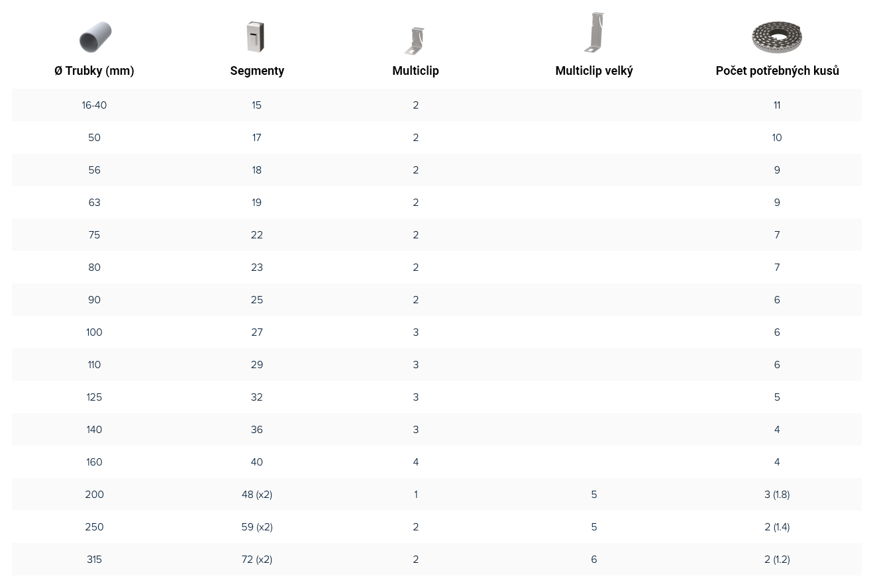Click the 3 (1.8) pieces cell
Viewport: 873px width, 588px height.
point(777,495)
